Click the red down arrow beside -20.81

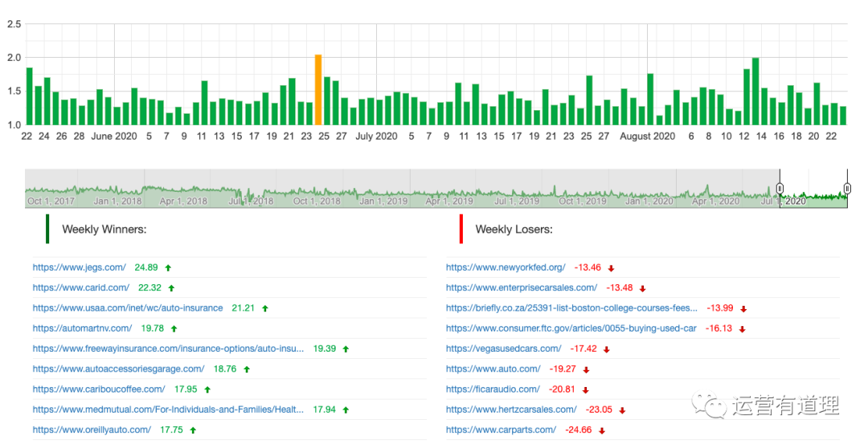(x=586, y=390)
